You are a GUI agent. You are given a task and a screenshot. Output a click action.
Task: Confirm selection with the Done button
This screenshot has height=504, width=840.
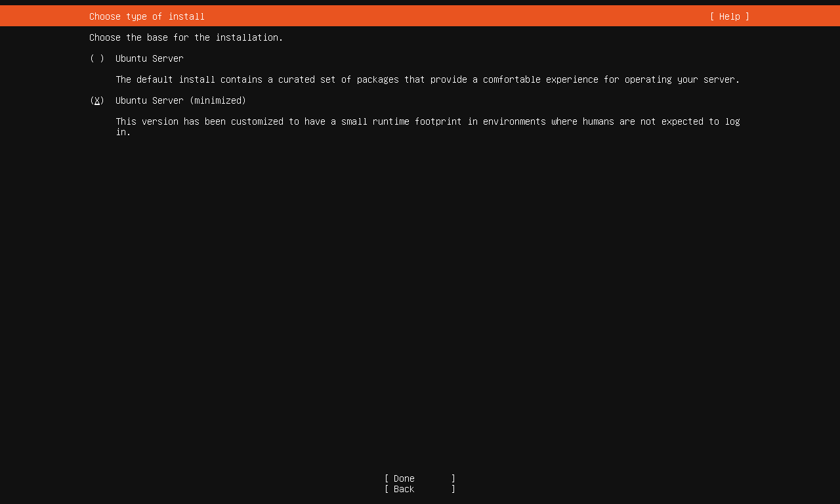click(420, 478)
